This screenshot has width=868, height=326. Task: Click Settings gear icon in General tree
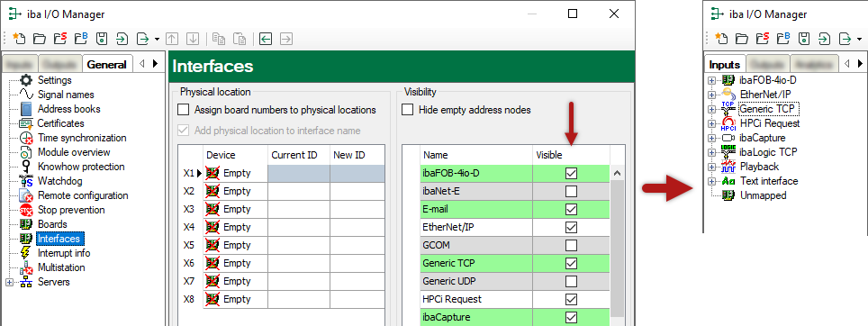coord(26,80)
